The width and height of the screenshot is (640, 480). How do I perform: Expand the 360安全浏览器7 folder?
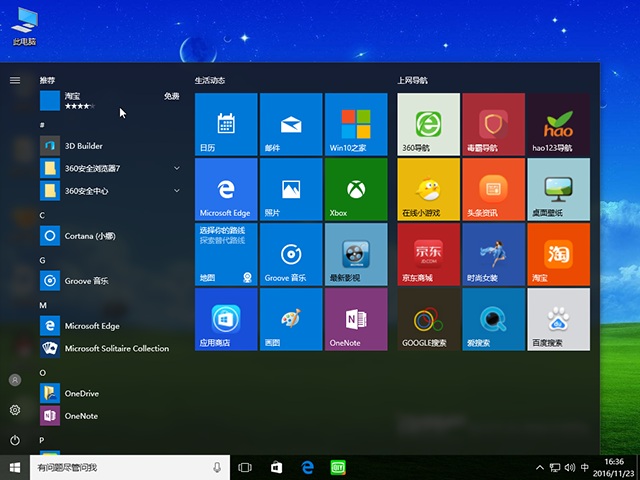click(x=176, y=168)
